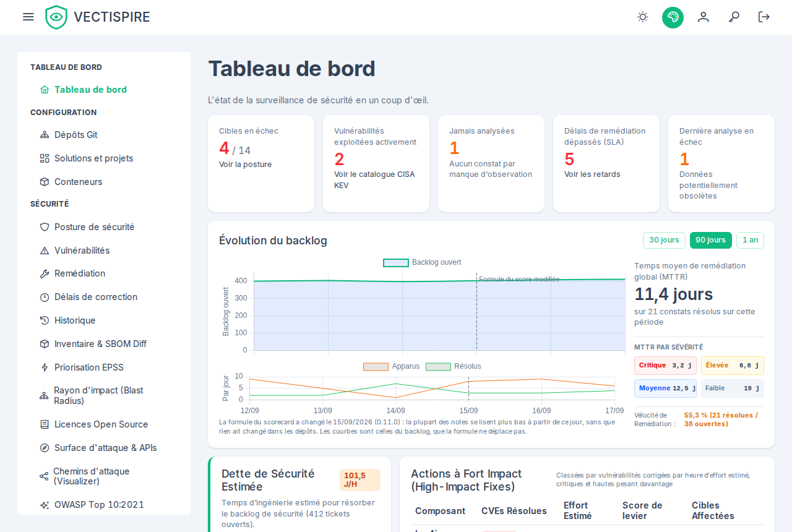Click Voir le catalogue CISA KEV link

[x=374, y=180]
